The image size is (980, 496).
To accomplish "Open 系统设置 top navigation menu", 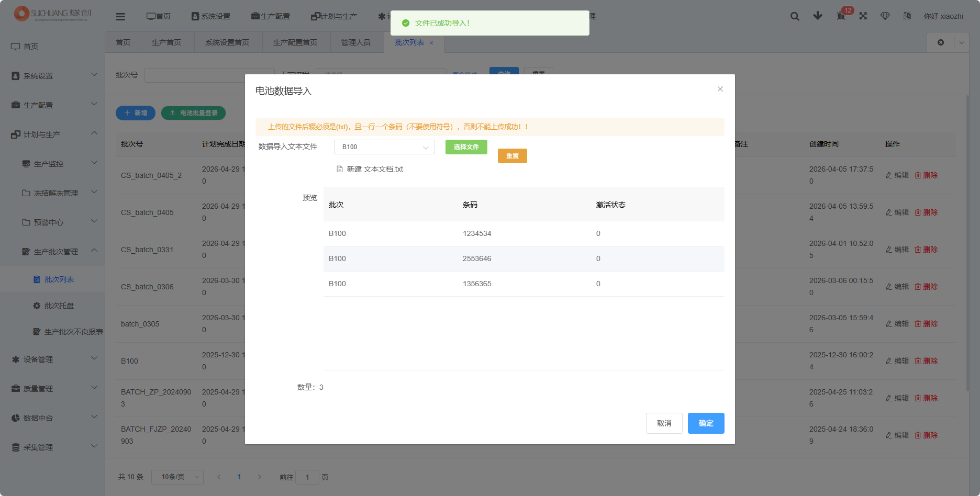I will [x=211, y=16].
